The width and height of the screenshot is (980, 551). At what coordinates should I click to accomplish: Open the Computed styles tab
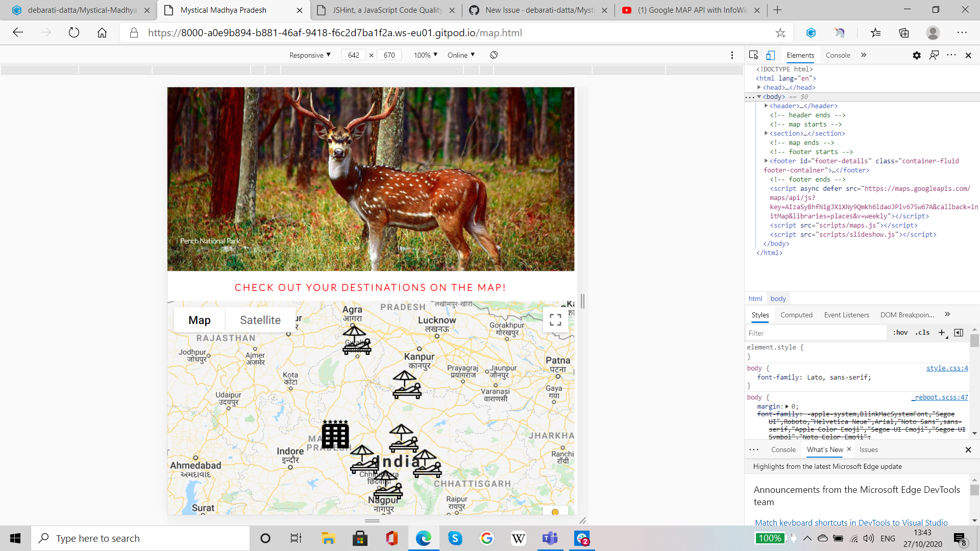pyautogui.click(x=796, y=315)
